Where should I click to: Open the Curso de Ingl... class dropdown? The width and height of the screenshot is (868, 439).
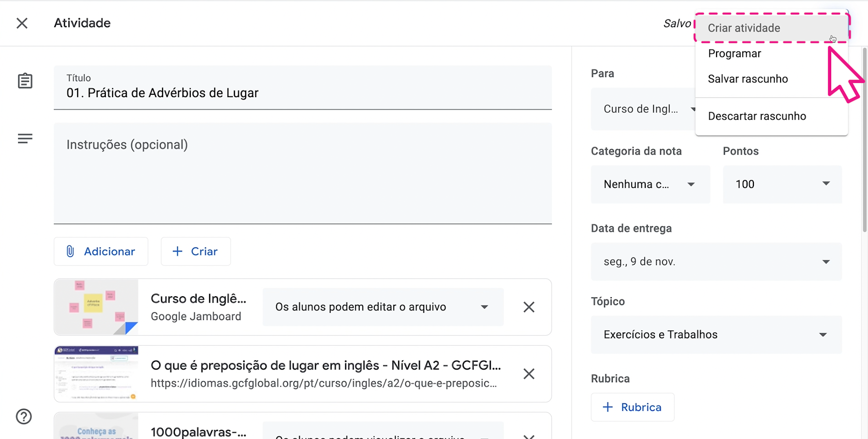[643, 109]
